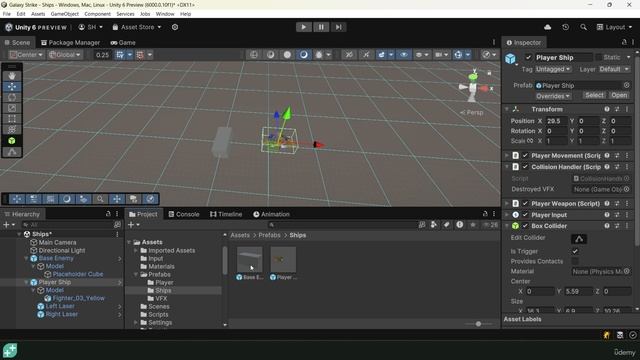Click the prefab Select button
The width and height of the screenshot is (640, 360).
tap(594, 95)
